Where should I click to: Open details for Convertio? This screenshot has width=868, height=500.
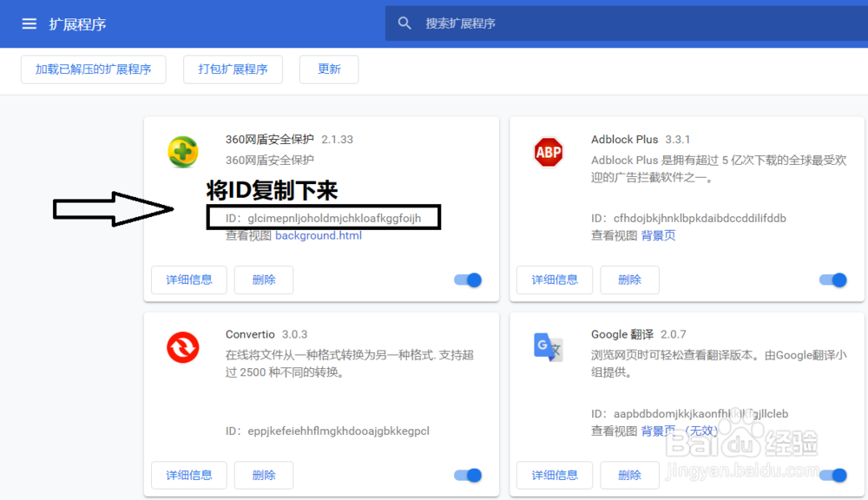coord(189,475)
